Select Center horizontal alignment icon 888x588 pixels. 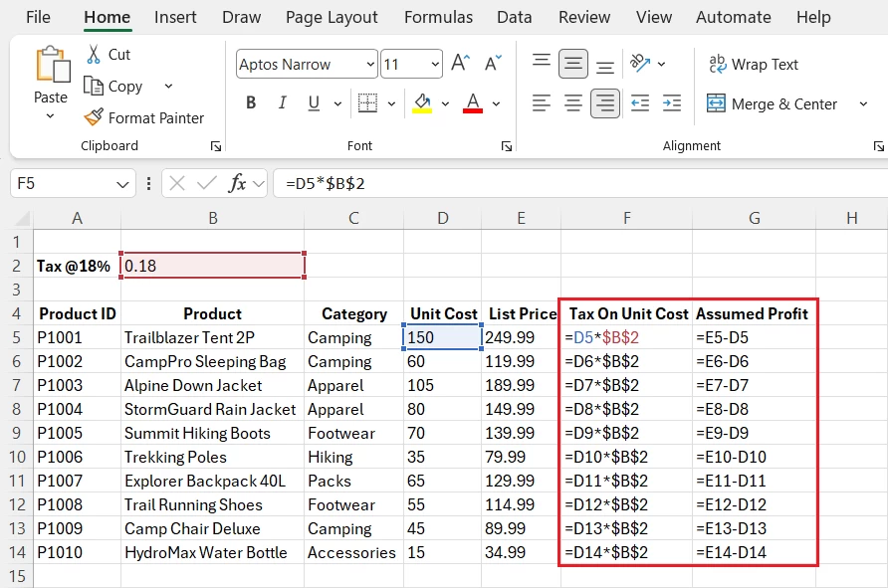(x=573, y=103)
